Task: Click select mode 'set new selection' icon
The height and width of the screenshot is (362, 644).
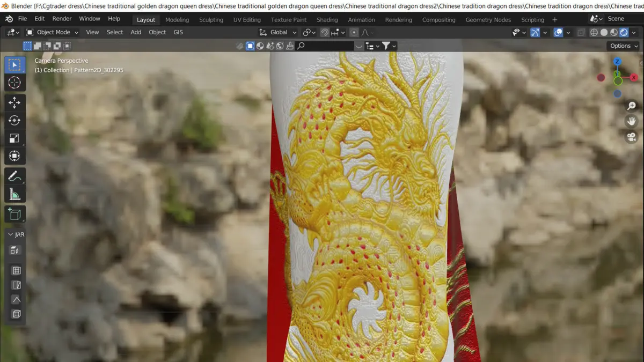Action: [27, 46]
